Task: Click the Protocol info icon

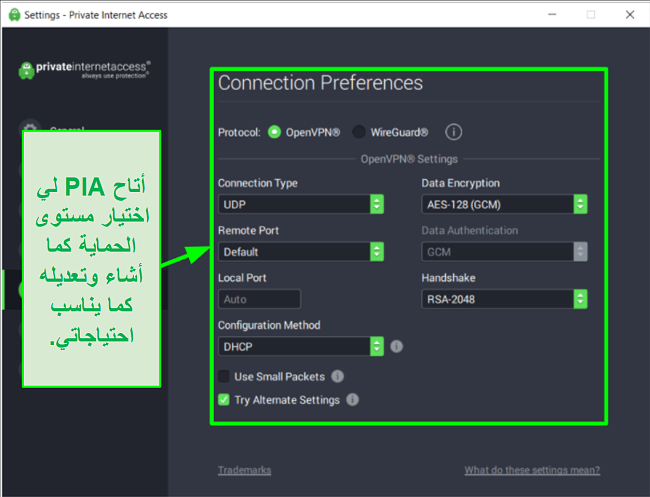Action: [454, 132]
